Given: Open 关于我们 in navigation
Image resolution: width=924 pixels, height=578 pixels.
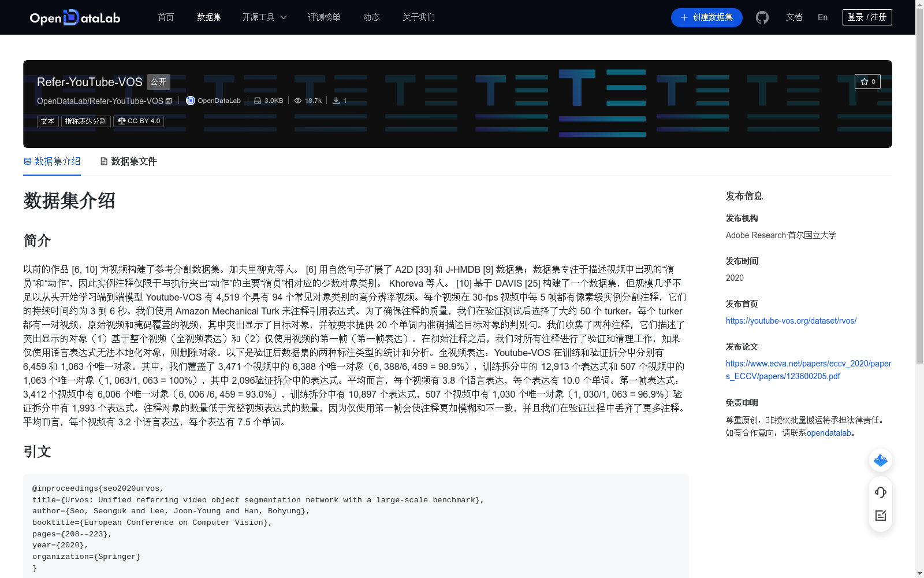Looking at the screenshot, I should (419, 17).
